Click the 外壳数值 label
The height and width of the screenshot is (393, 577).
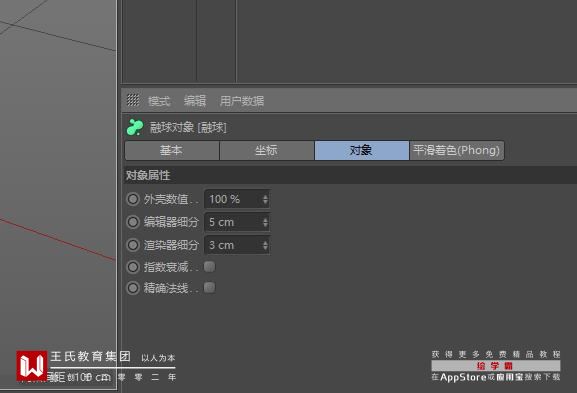click(x=171, y=199)
